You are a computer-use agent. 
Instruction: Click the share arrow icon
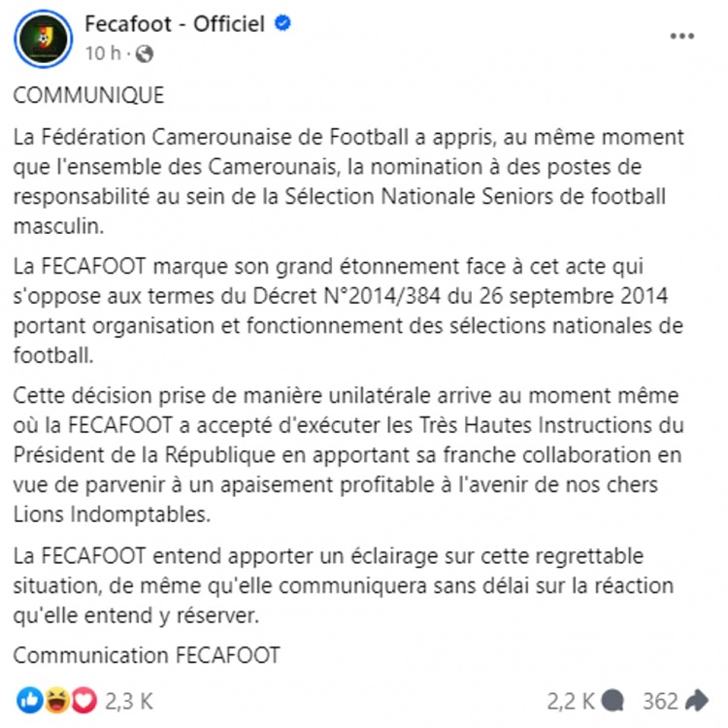[697, 700]
